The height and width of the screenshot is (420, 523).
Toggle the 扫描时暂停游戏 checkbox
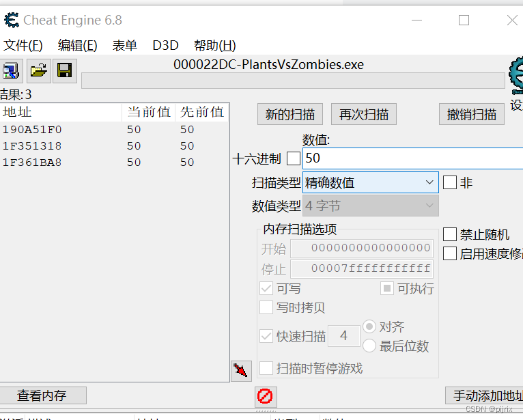click(266, 368)
